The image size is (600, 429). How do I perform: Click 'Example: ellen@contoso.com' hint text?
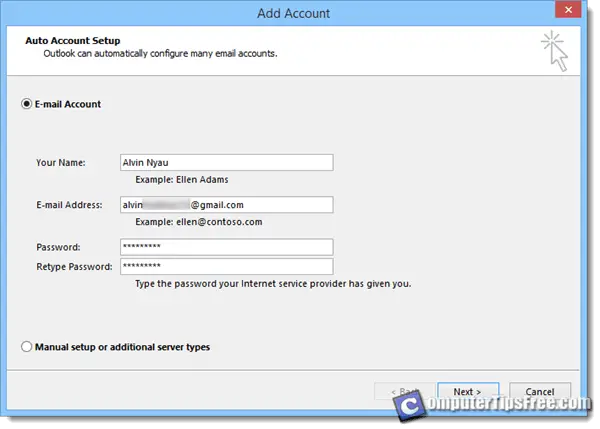pos(199,222)
